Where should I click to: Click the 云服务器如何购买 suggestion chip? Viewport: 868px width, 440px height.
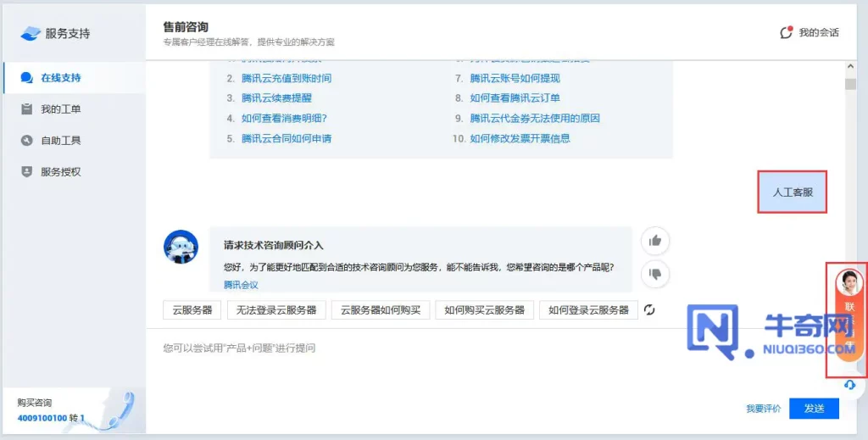point(381,310)
